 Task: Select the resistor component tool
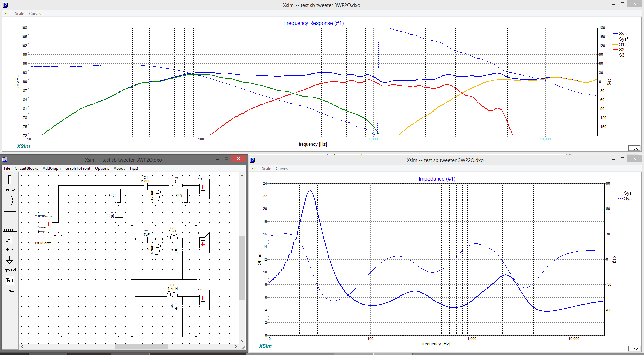10,183
